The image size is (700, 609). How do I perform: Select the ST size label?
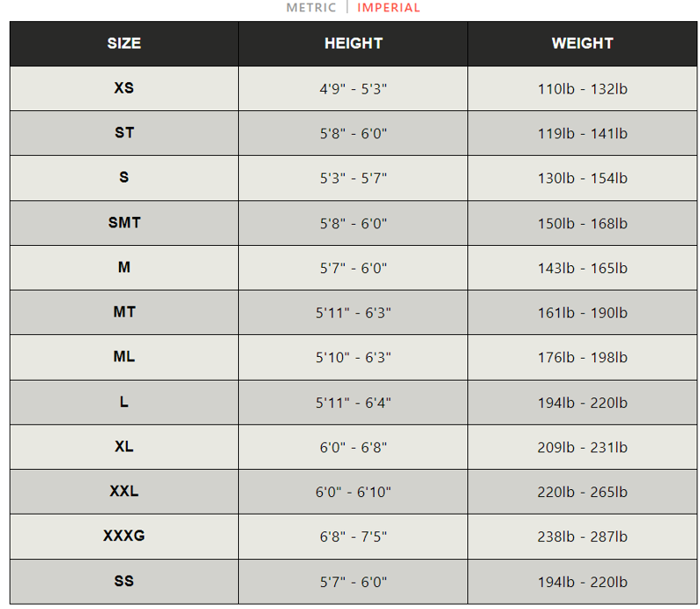(x=123, y=133)
